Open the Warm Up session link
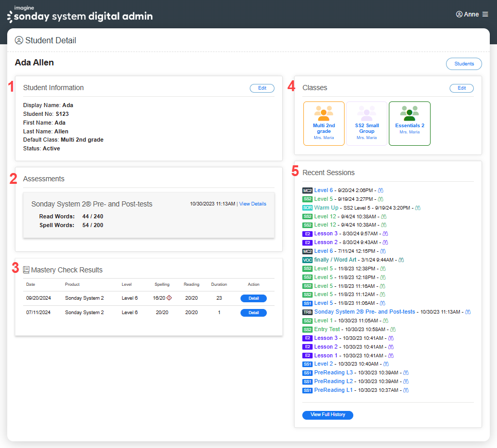Image resolution: width=497 pixels, height=448 pixels. pyautogui.click(x=326, y=208)
